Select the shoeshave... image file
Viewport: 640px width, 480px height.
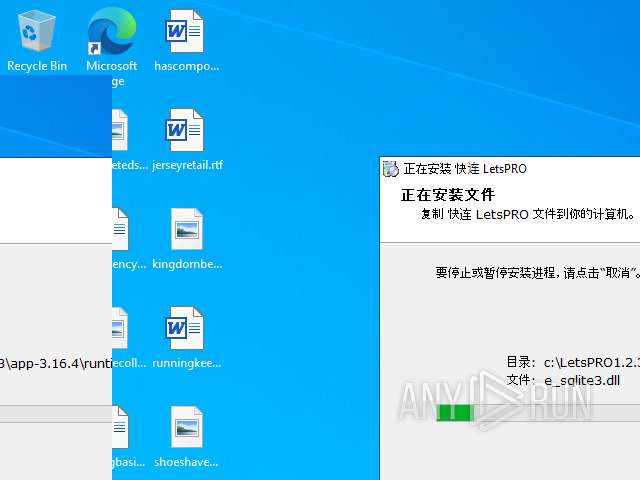click(x=186, y=437)
